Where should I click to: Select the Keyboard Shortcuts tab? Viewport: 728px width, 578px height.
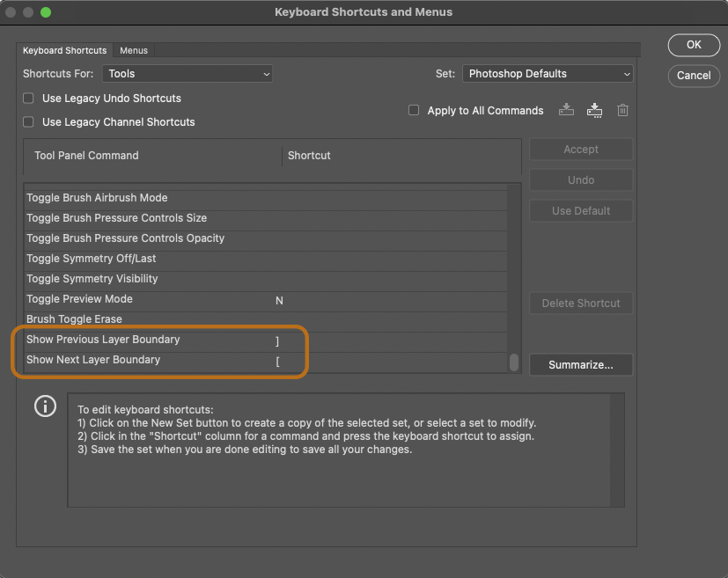(x=64, y=50)
